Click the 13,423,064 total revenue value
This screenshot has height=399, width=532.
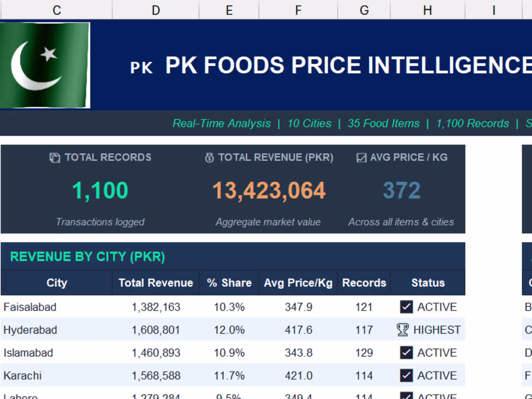pyautogui.click(x=269, y=191)
